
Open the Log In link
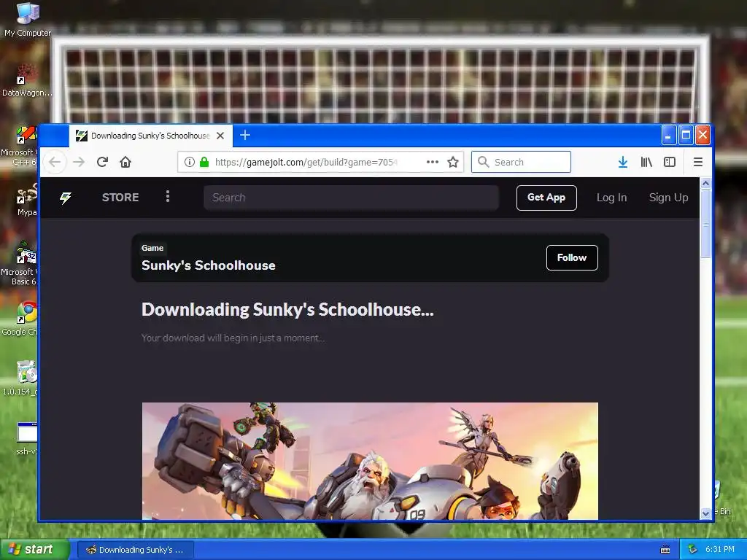612,198
